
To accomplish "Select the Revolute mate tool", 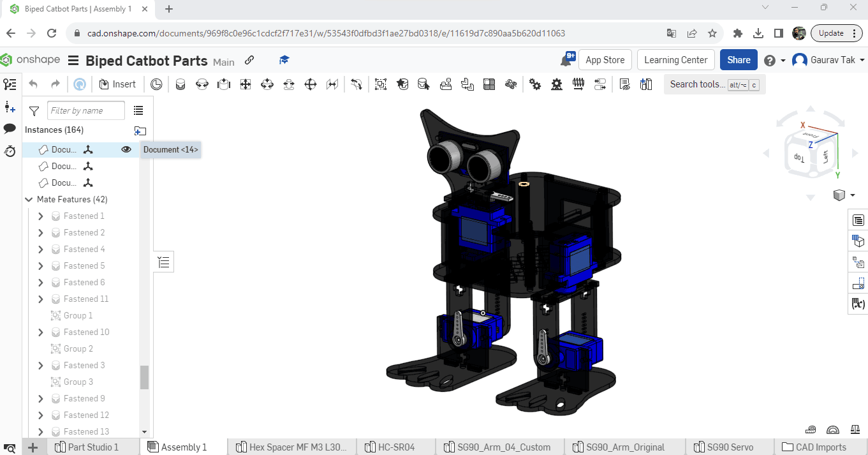I will (202, 84).
